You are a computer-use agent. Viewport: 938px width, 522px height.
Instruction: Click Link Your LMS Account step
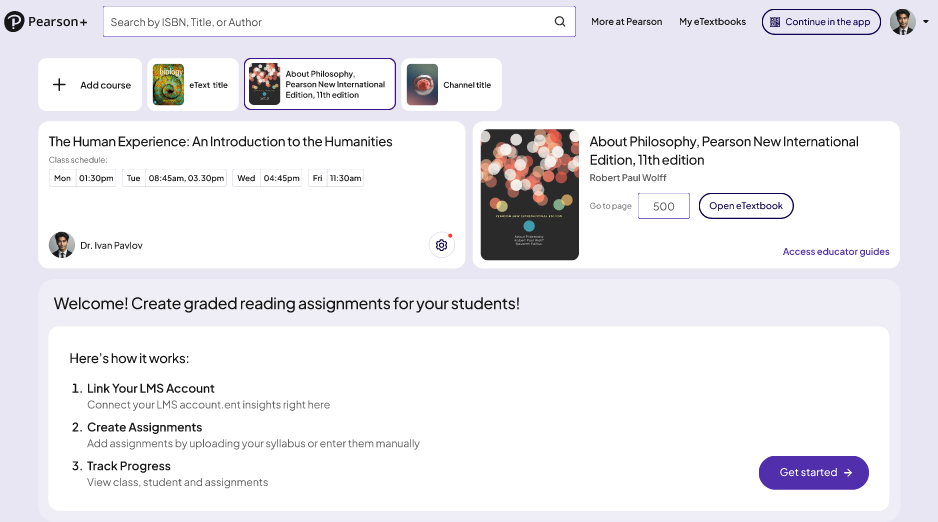[151, 389]
